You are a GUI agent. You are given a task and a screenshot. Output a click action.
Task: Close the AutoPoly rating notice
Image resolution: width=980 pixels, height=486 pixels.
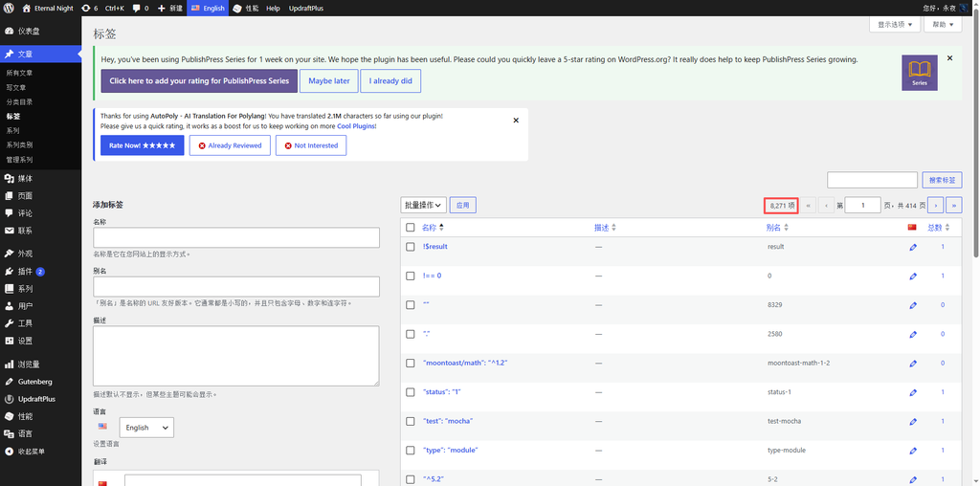[516, 121]
